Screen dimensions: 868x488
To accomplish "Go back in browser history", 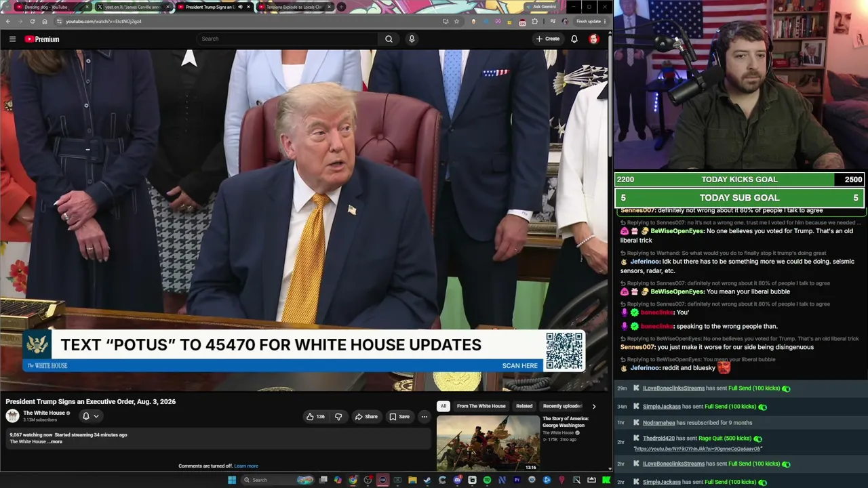I will (x=8, y=21).
